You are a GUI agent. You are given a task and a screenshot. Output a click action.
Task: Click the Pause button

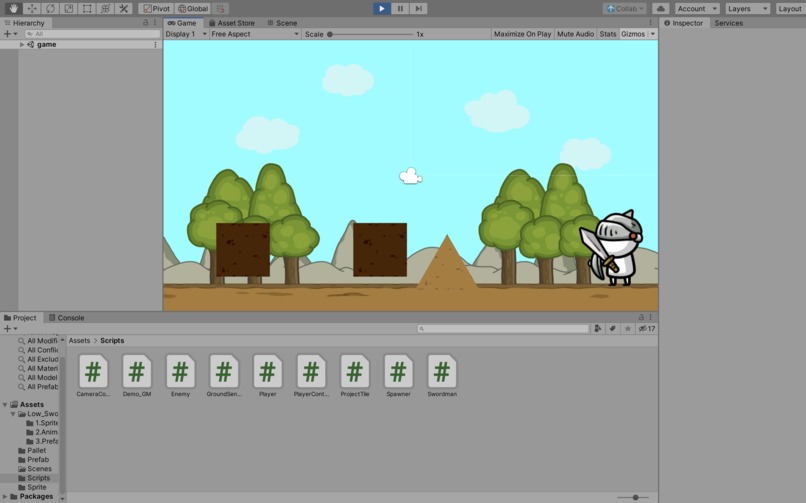click(x=400, y=8)
